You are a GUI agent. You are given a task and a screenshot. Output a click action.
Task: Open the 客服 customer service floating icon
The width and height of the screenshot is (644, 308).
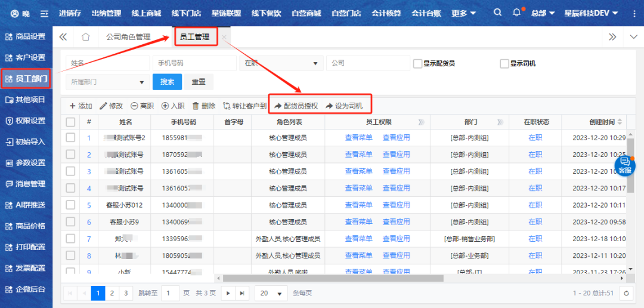tap(624, 165)
